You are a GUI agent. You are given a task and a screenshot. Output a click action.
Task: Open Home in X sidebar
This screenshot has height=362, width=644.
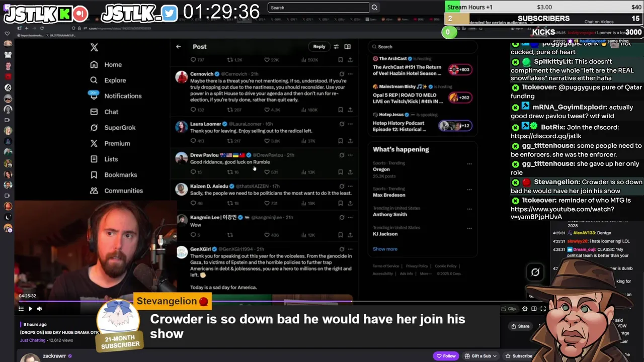coord(106,64)
